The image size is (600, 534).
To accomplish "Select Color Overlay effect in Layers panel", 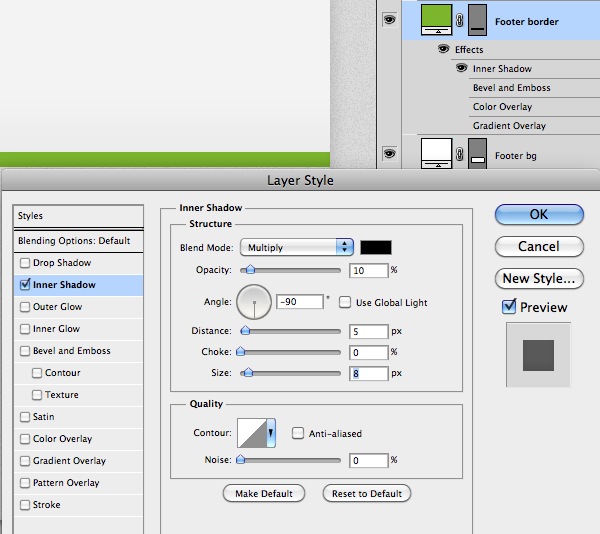I will [x=502, y=107].
